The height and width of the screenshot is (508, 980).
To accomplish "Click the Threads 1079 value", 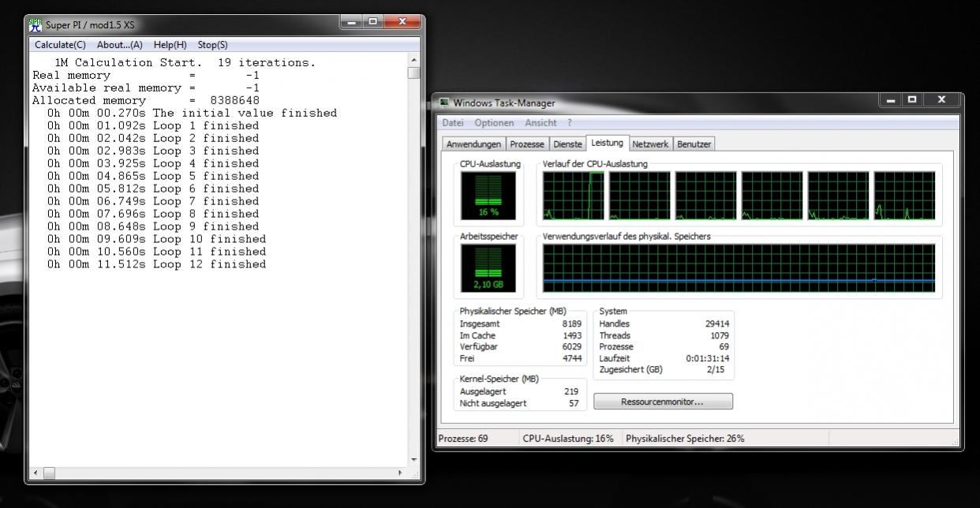I will pos(720,335).
